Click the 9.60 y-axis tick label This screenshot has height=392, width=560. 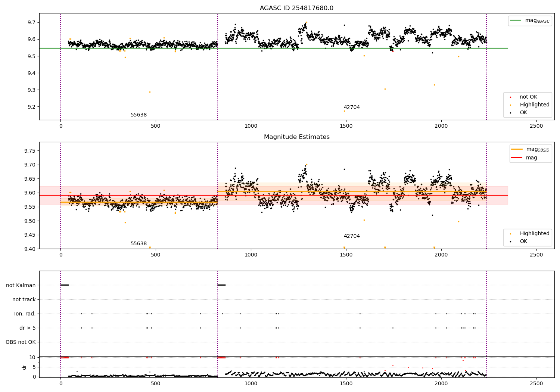pos(30,193)
